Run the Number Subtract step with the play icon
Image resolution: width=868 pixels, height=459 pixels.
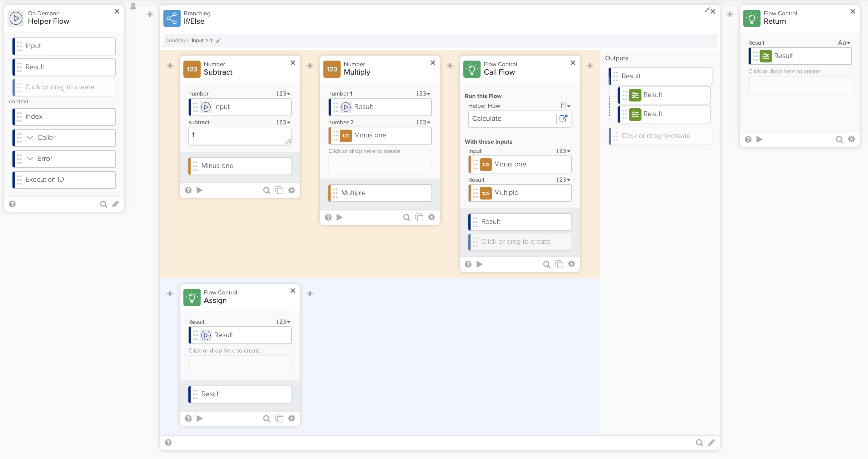coord(199,190)
